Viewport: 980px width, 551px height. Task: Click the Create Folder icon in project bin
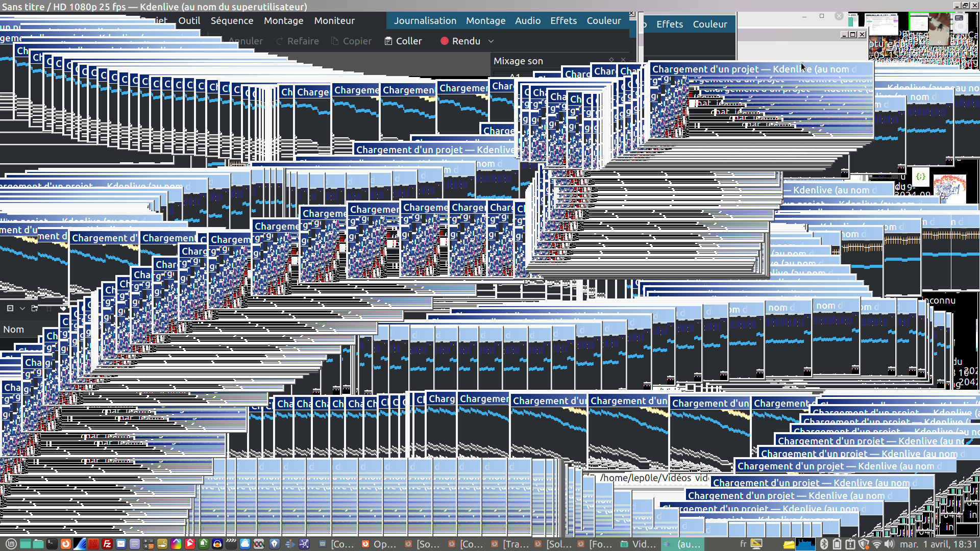tap(35, 308)
